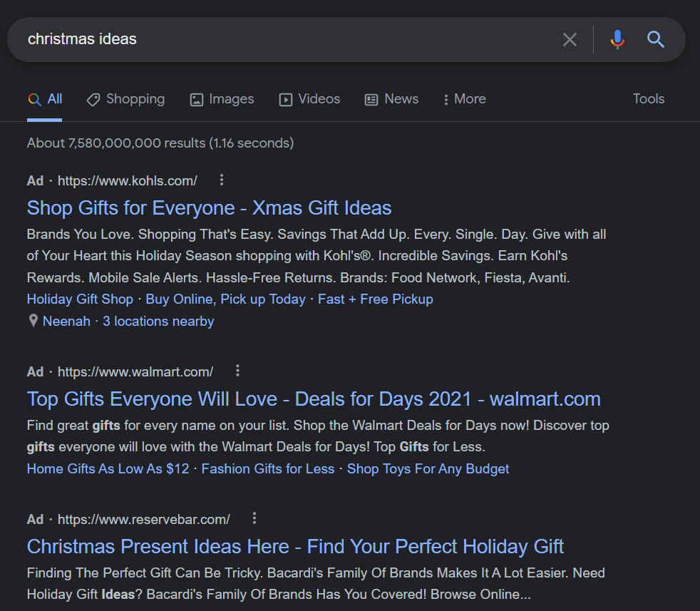Screen dimensions: 700x611
Task: Open the Tools search options
Action: pos(649,98)
